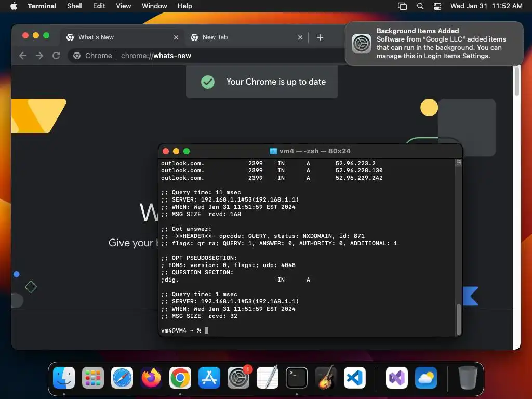Open Firefox from the Dock

(x=151, y=378)
